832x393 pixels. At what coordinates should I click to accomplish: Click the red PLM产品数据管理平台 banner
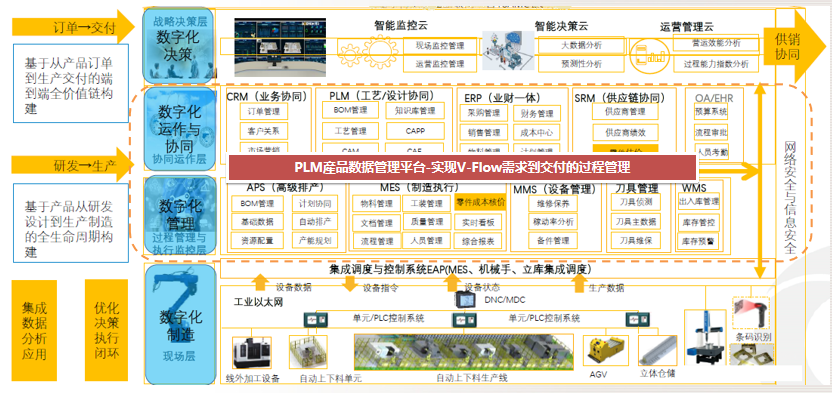(462, 168)
